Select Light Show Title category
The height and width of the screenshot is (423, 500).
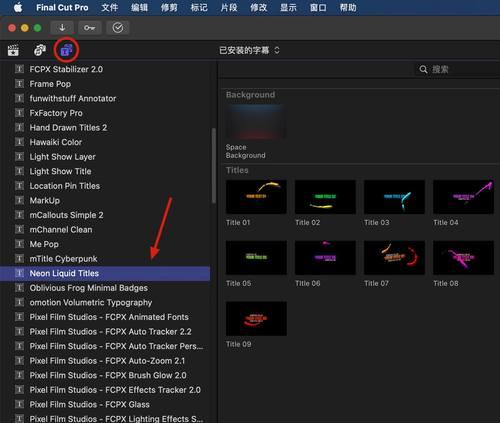[x=105, y=171]
